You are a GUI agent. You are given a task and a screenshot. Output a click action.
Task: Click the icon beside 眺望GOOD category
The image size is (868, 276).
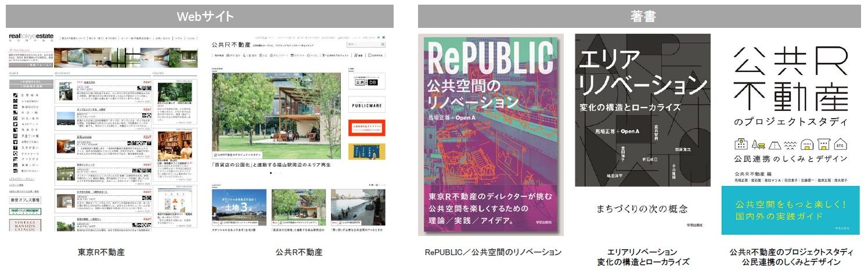[x=15, y=106]
